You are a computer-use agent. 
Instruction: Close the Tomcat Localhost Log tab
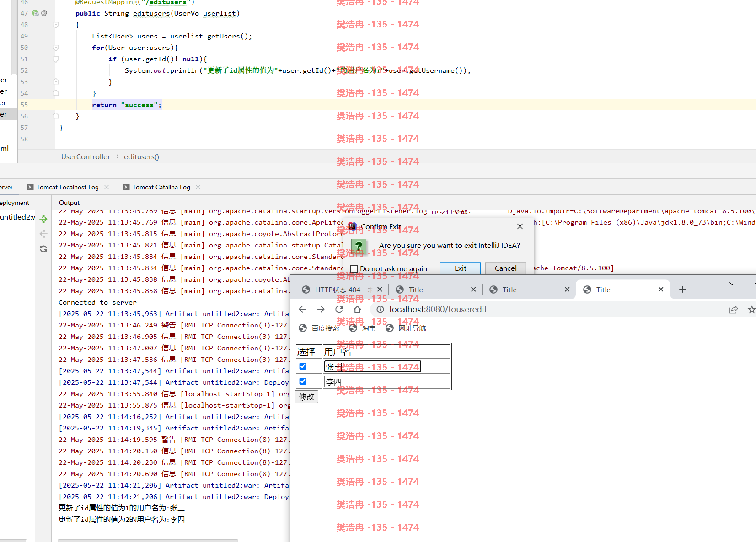click(x=107, y=187)
